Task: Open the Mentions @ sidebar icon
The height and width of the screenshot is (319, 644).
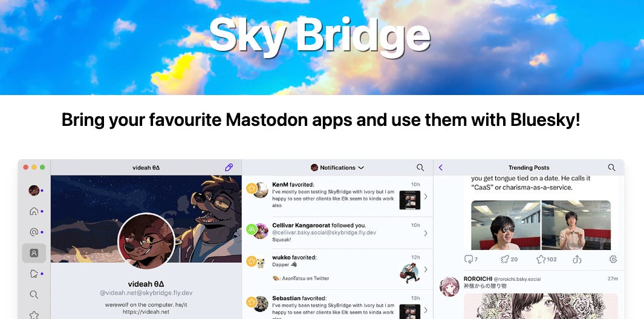Action: click(x=34, y=232)
